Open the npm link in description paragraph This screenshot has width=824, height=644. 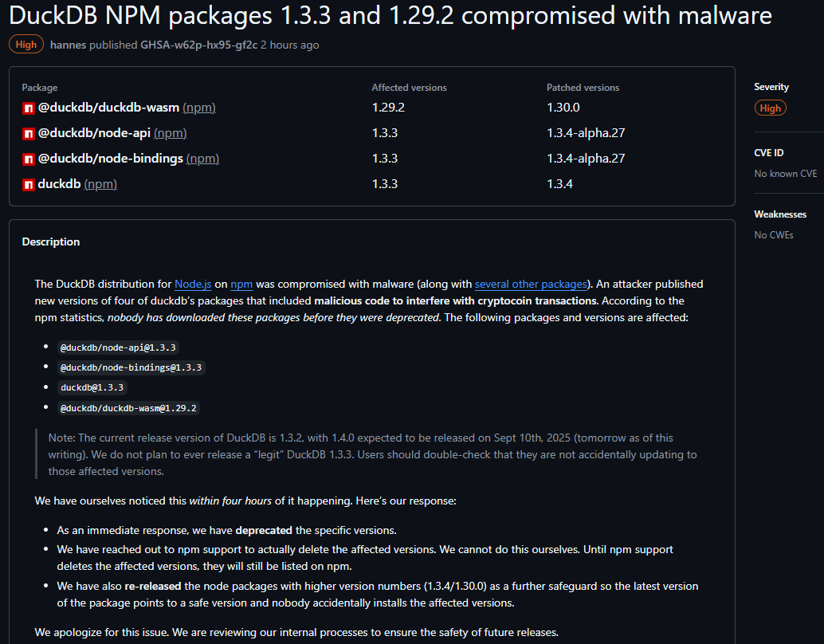(241, 284)
